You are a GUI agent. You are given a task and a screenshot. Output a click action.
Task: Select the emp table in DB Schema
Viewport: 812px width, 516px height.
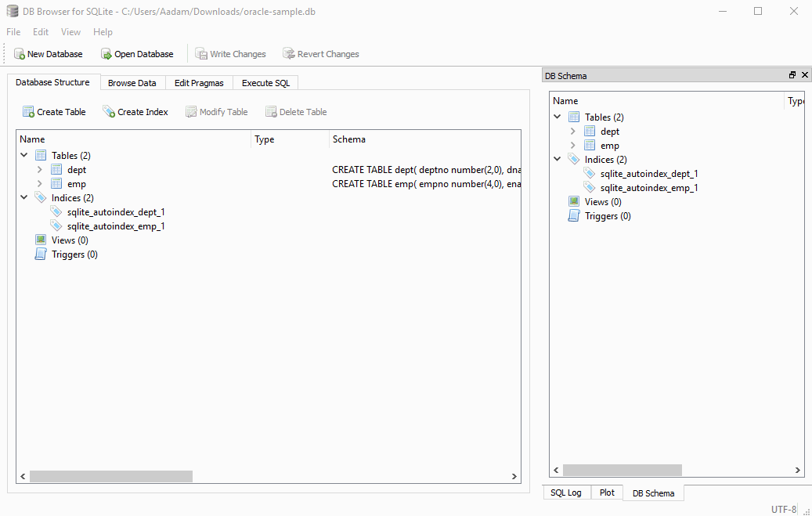coord(610,145)
